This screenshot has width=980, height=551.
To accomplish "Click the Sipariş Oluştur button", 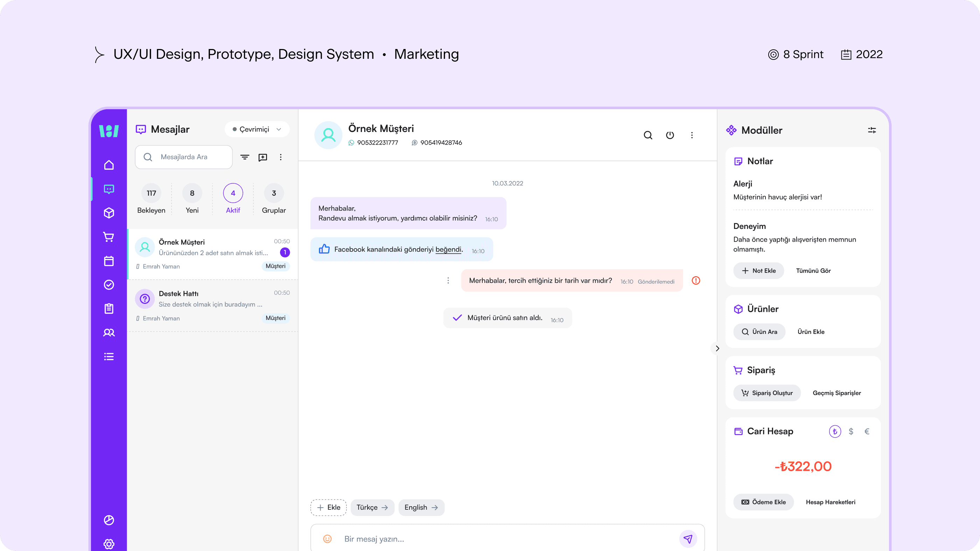I will tap(767, 393).
